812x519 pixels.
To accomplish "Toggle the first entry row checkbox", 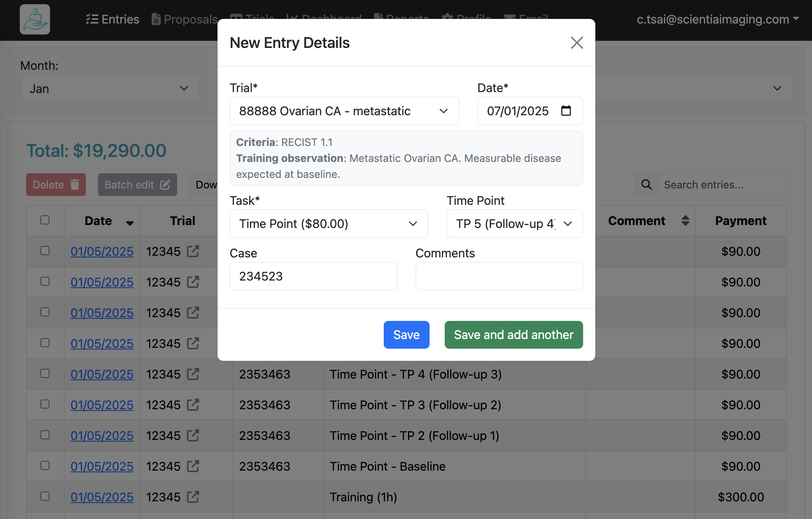I will click(x=45, y=250).
